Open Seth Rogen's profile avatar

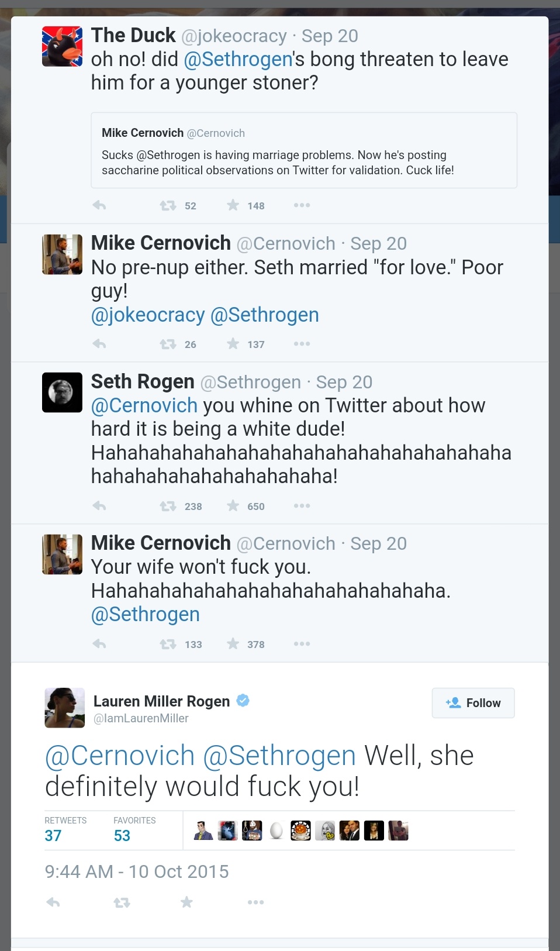[x=63, y=392]
